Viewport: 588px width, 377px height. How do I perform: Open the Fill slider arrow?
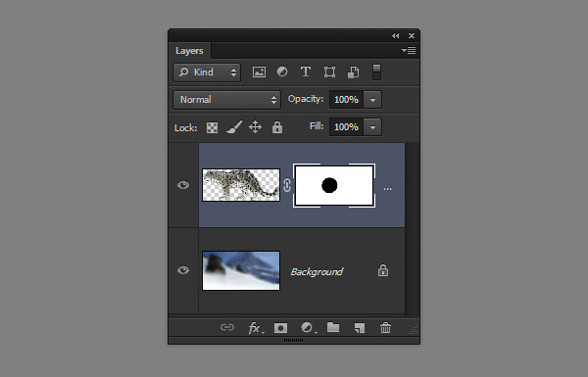pyautogui.click(x=372, y=127)
